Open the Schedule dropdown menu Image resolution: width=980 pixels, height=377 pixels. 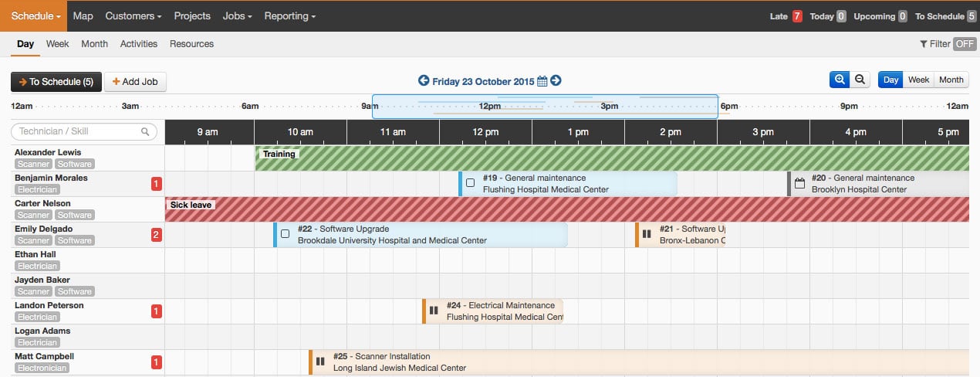coord(36,15)
